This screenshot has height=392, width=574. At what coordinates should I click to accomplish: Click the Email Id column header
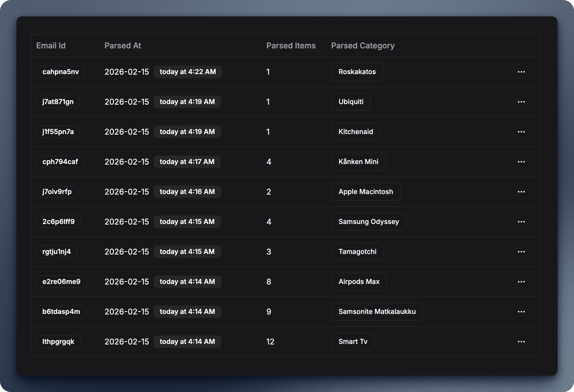(x=51, y=46)
